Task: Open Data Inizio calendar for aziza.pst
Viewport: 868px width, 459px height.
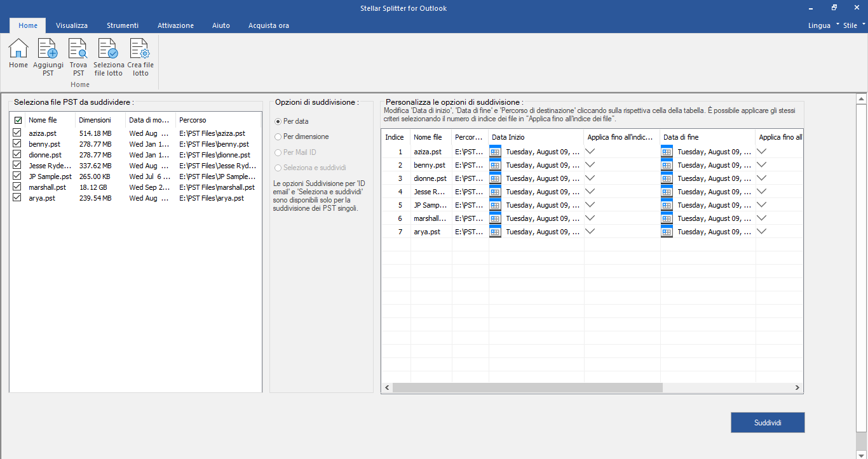Action: (x=495, y=152)
